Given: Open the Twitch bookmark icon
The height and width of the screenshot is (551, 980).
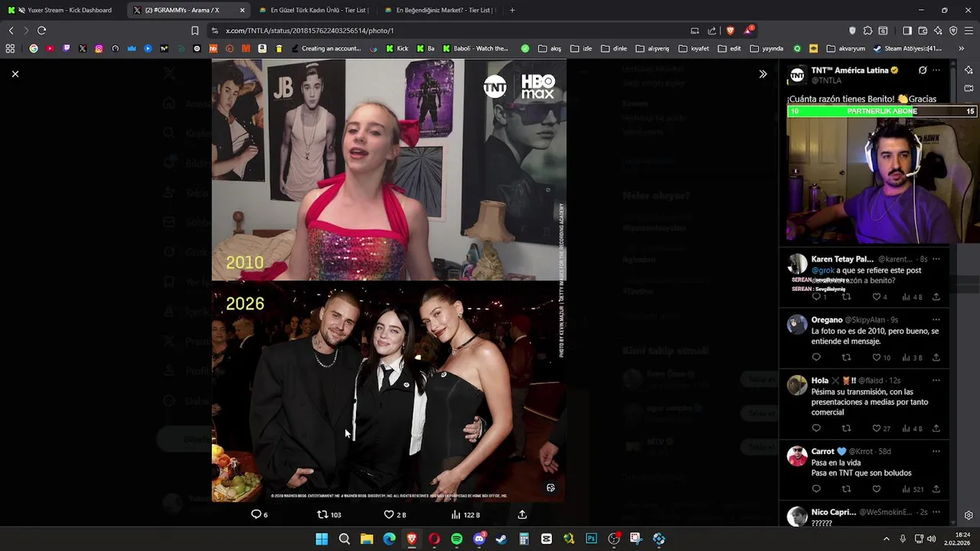Looking at the screenshot, I should click(x=67, y=48).
